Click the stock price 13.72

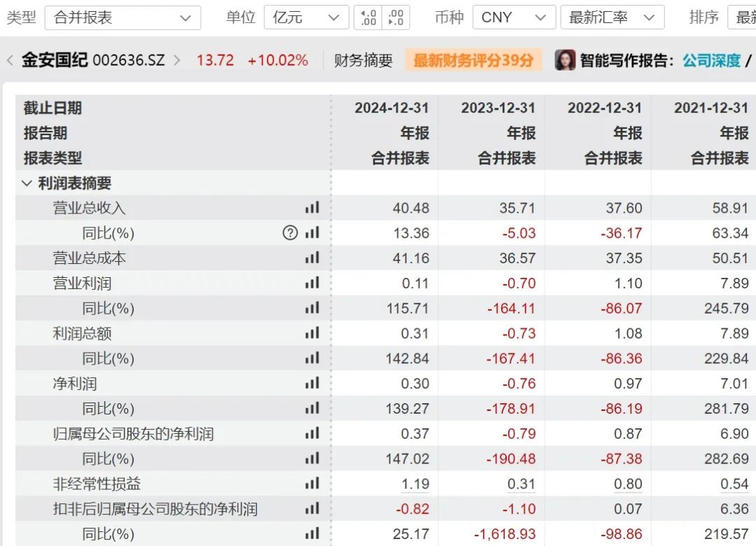[215, 60]
